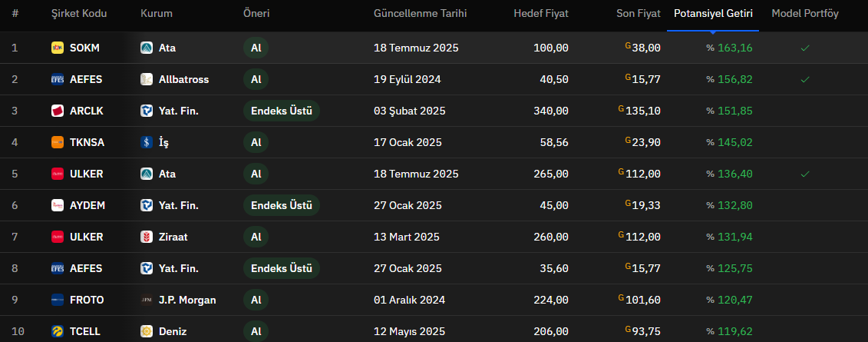Screen dimensions: 868x342
Task: Click the TKNSA orange logo icon
Action: [58, 142]
